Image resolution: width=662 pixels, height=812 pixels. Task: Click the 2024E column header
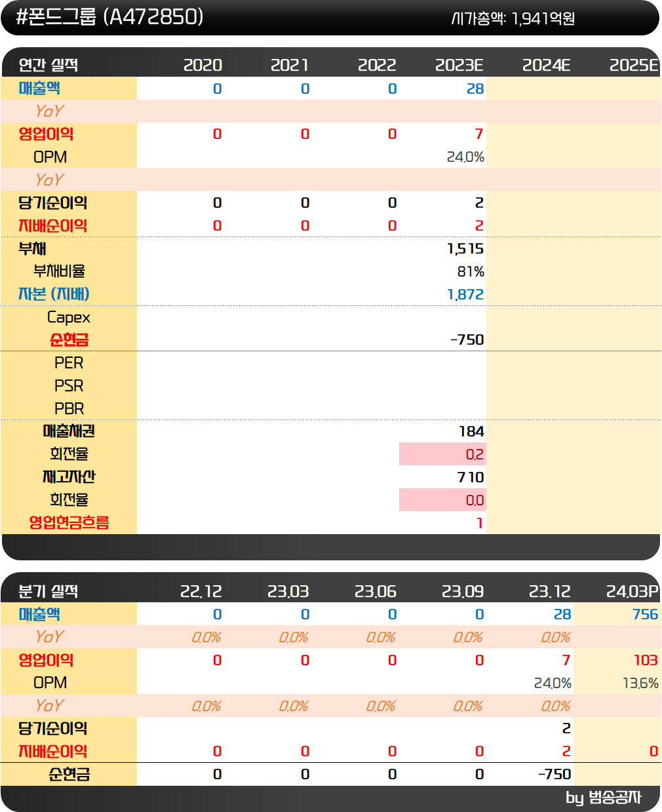pyautogui.click(x=547, y=65)
